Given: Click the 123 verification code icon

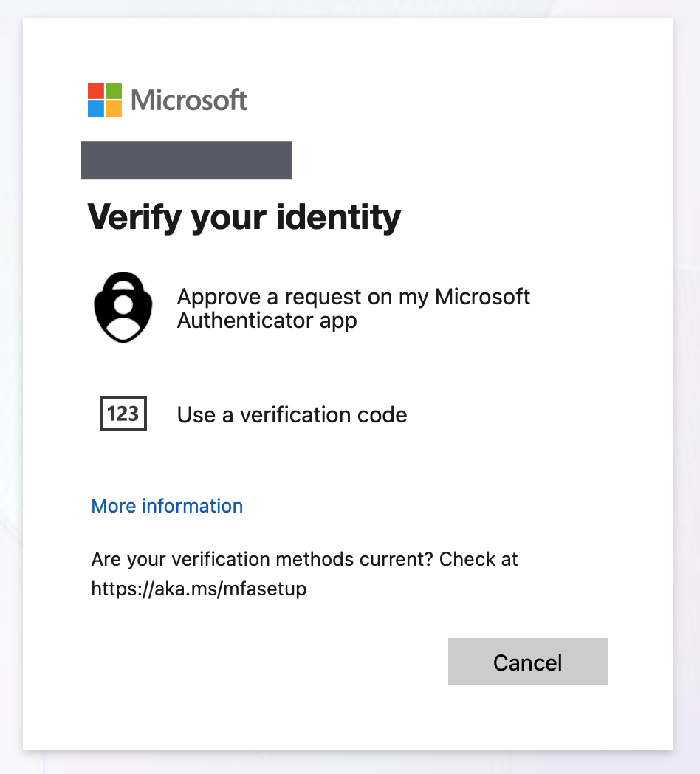Looking at the screenshot, I should pyautogui.click(x=123, y=414).
